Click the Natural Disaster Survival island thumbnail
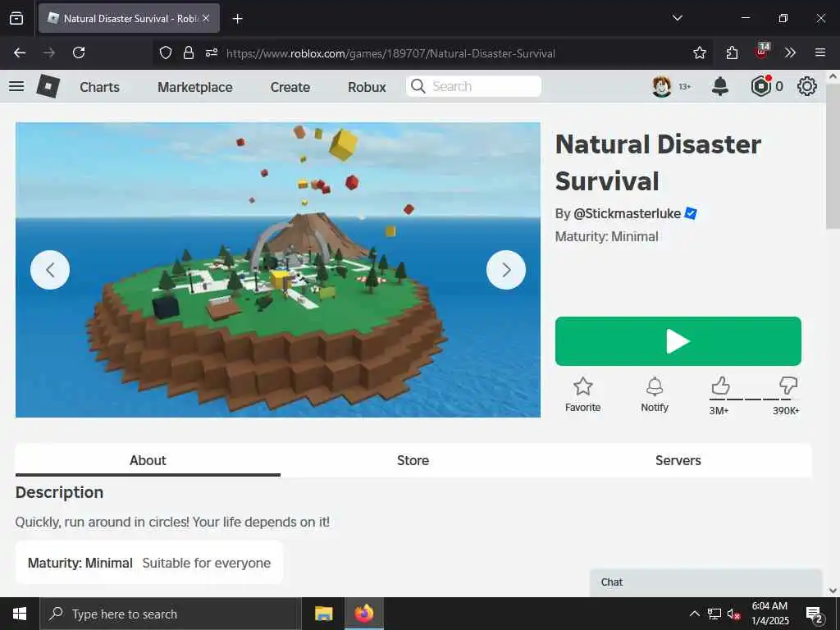The width and height of the screenshot is (840, 630). point(278,270)
